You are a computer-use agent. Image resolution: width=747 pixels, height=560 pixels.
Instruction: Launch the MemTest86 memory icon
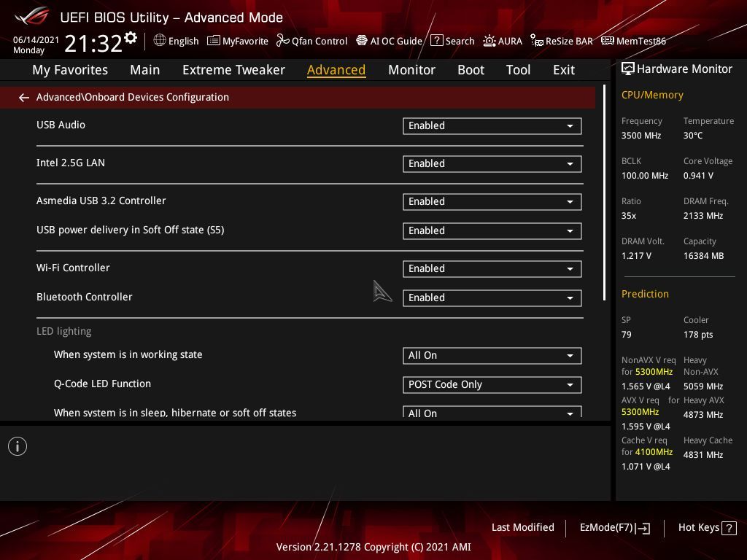coord(608,41)
